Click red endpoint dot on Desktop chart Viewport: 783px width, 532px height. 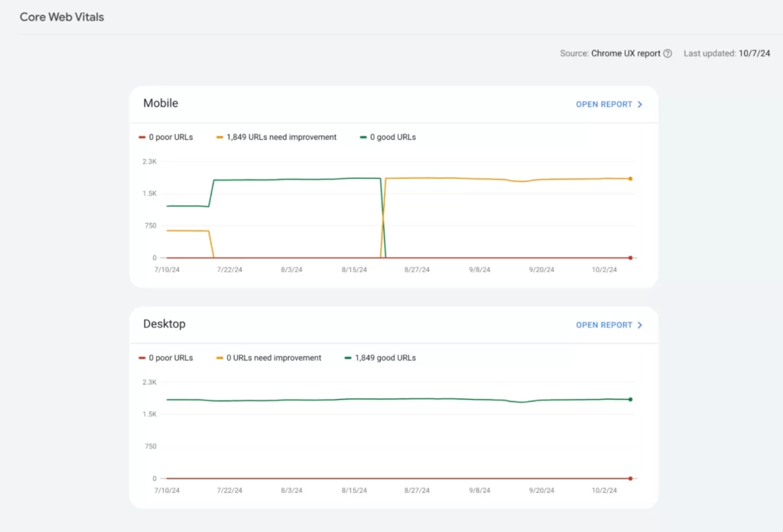630,478
